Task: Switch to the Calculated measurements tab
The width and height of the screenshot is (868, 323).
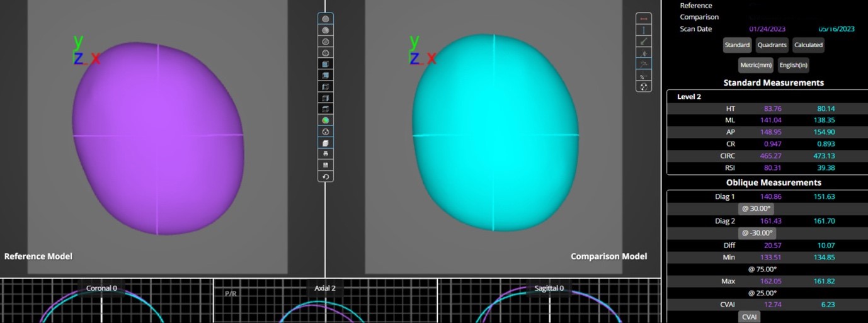Action: [808, 45]
